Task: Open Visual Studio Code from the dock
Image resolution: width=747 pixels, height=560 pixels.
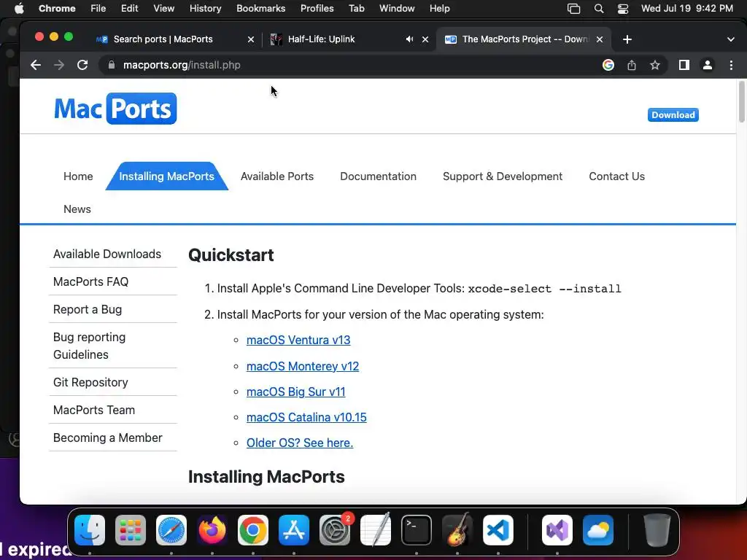Action: click(x=498, y=530)
